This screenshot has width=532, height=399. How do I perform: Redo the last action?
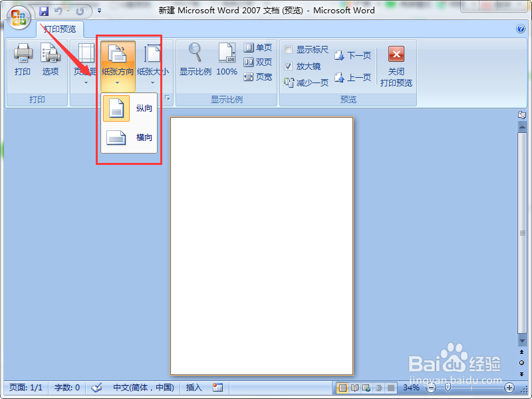tap(80, 11)
